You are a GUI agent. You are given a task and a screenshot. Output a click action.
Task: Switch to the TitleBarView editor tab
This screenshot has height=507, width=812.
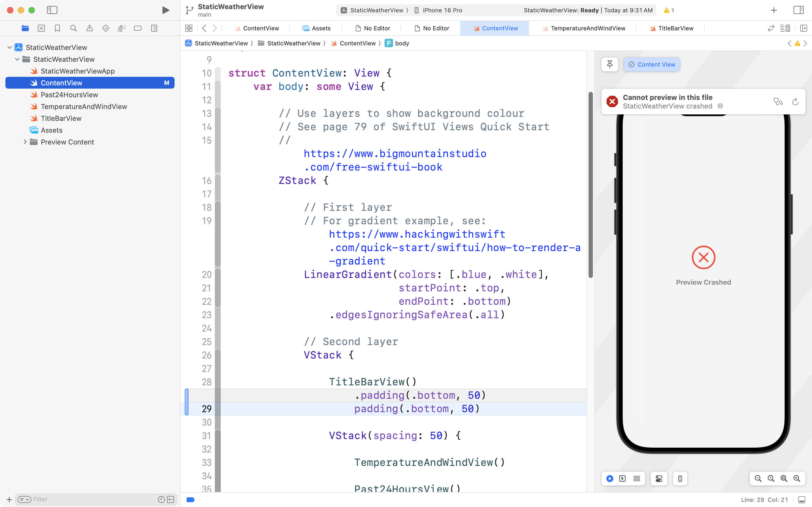click(676, 28)
